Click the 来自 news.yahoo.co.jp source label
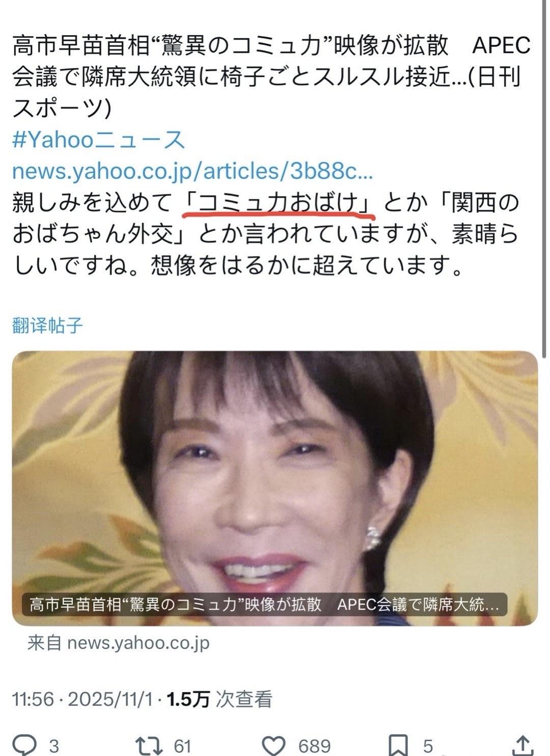Screen dimensions: 550x756 (x=118, y=643)
